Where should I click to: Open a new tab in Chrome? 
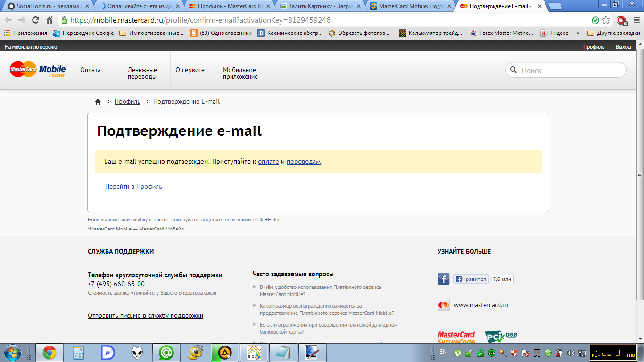pyautogui.click(x=555, y=6)
